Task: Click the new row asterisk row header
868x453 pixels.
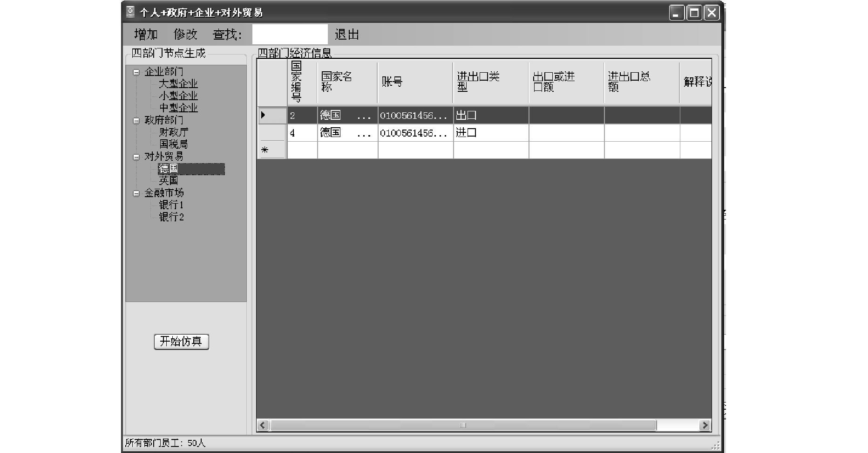Action: (271, 150)
